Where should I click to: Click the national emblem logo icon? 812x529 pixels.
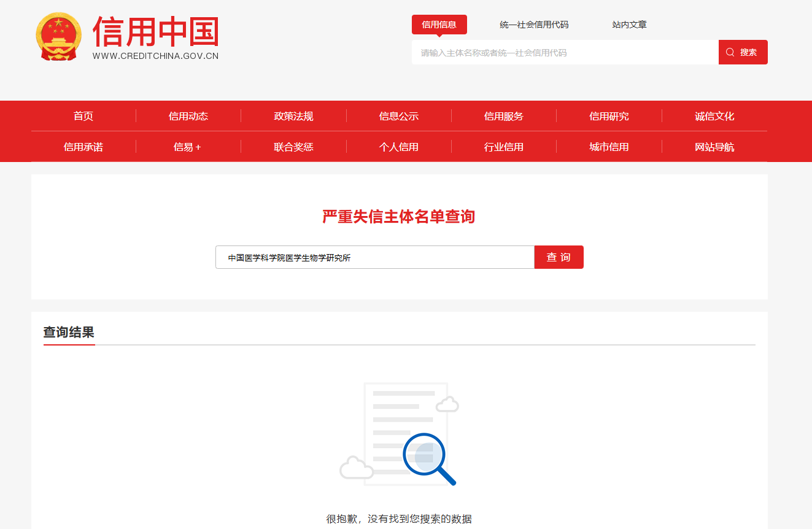[x=58, y=37]
